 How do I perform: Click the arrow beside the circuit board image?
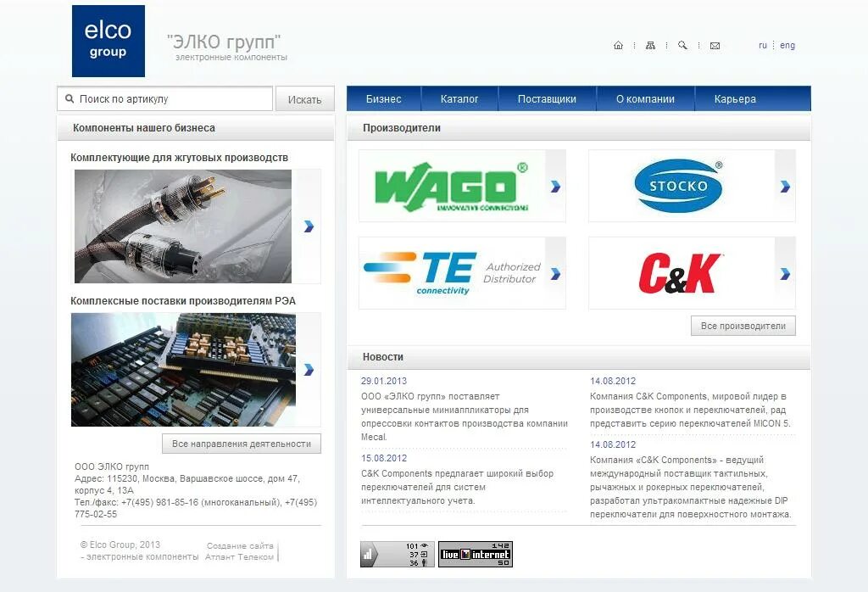point(309,370)
